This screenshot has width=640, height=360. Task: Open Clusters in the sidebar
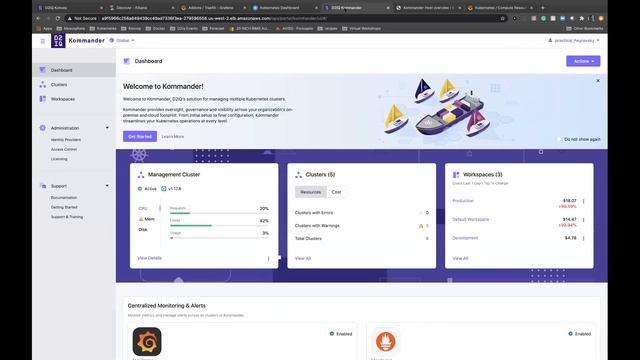coord(74,84)
